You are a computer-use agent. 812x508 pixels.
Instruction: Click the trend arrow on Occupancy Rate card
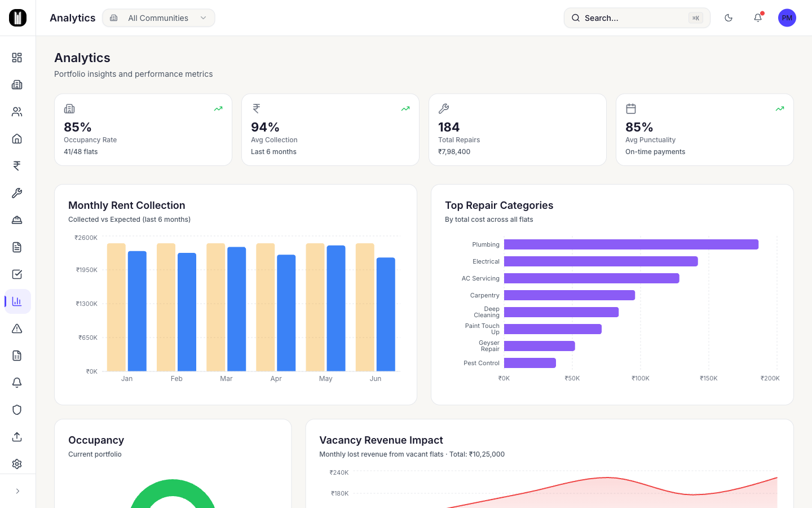coord(218,108)
